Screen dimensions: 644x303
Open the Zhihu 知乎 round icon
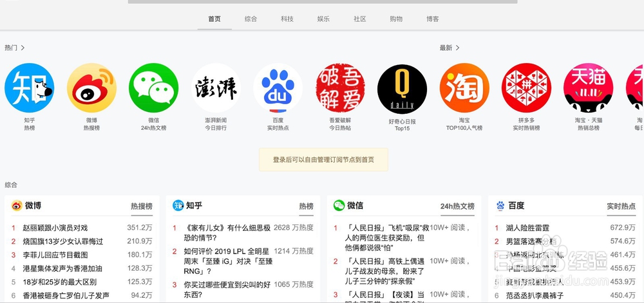(29, 87)
